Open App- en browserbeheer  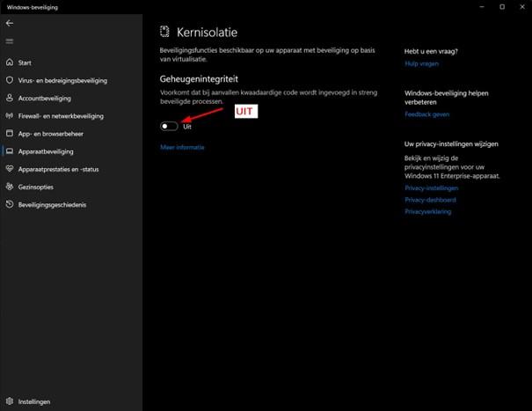51,134
